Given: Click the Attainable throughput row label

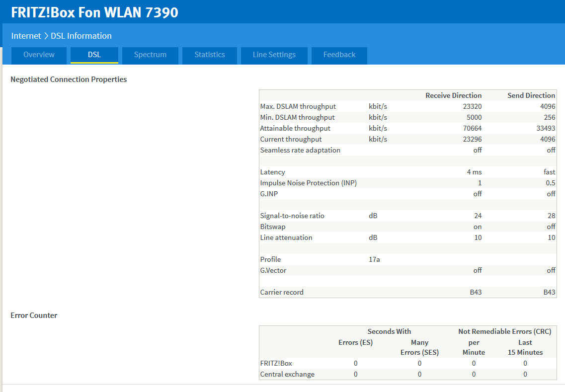Looking at the screenshot, I should coord(295,128).
